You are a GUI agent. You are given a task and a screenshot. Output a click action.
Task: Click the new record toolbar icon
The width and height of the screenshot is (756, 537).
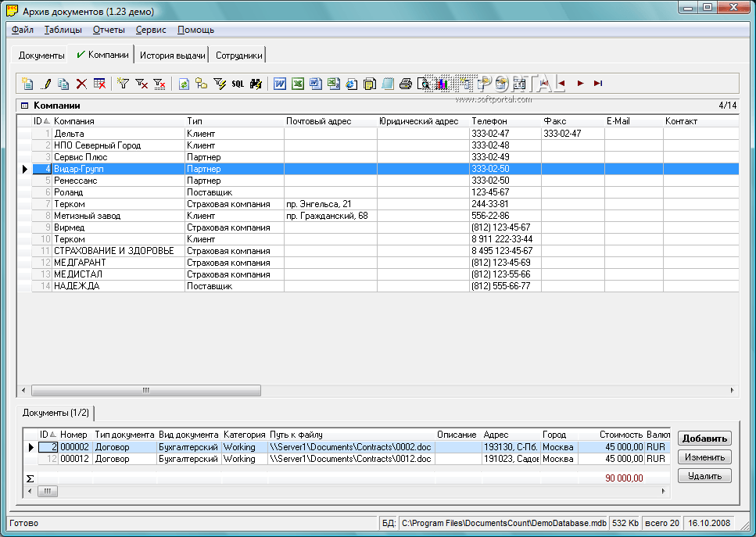coord(27,84)
